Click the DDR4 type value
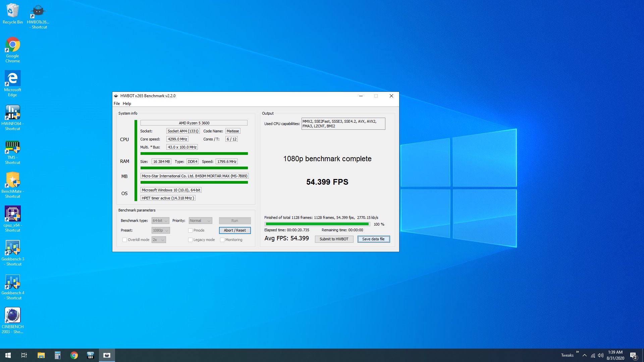644x362 pixels. point(193,162)
